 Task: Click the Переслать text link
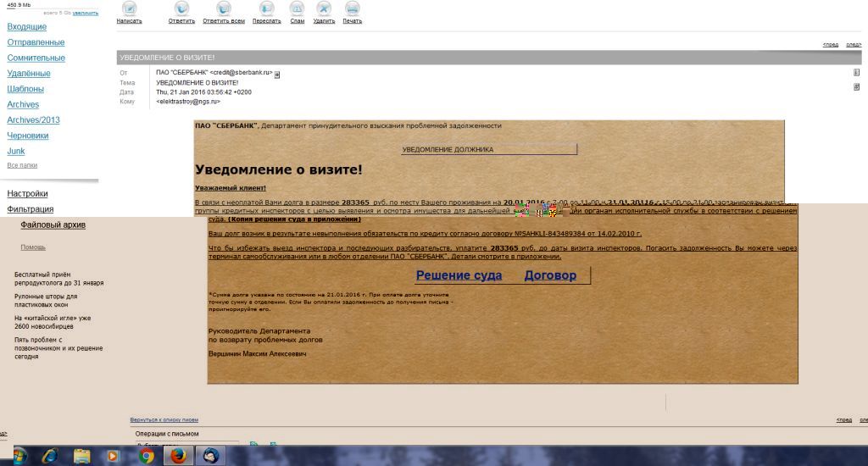267,21
